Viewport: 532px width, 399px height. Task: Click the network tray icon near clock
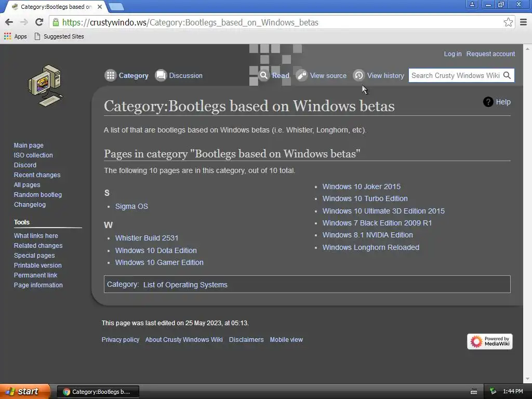(x=493, y=391)
